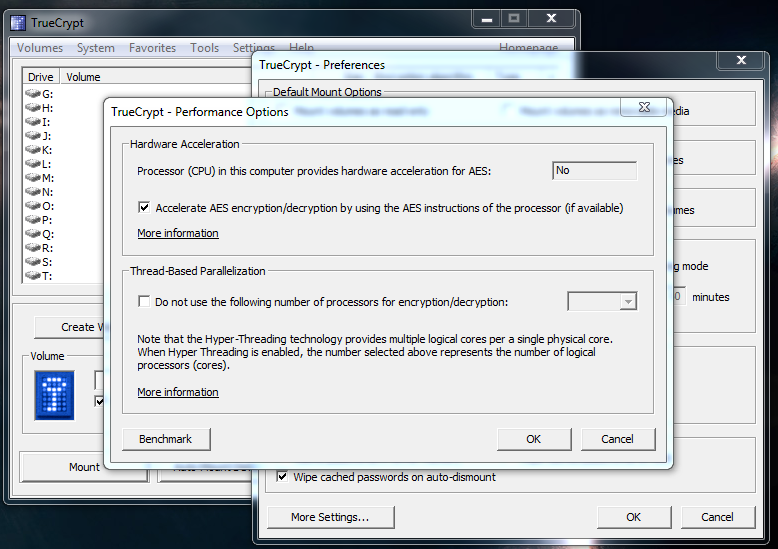Select drive G: icon in drive list
778x549 pixels.
[33, 93]
